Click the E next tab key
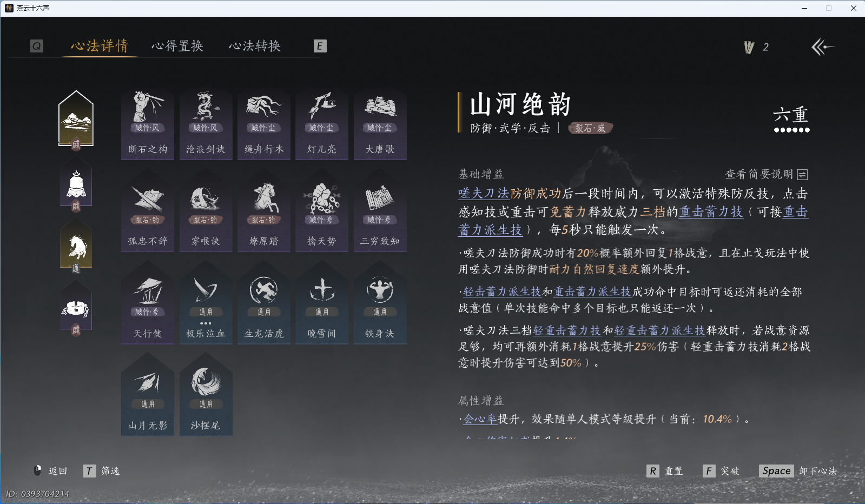865x504 pixels. point(320,46)
